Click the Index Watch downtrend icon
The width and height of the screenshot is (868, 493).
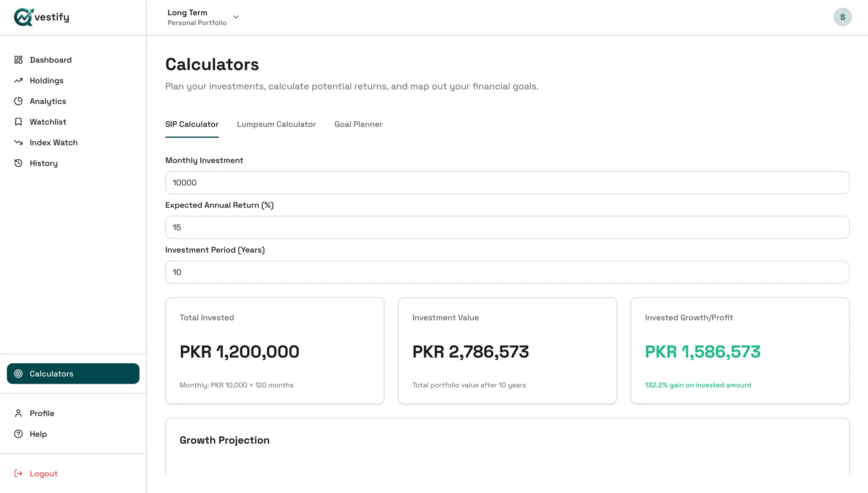click(x=18, y=142)
